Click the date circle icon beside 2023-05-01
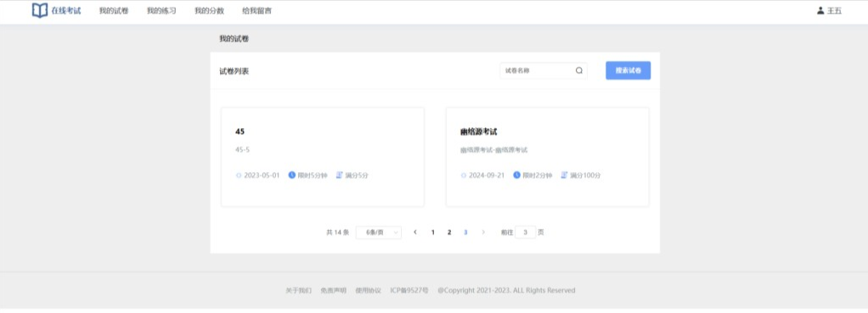The height and width of the screenshot is (313, 868). [x=239, y=176]
